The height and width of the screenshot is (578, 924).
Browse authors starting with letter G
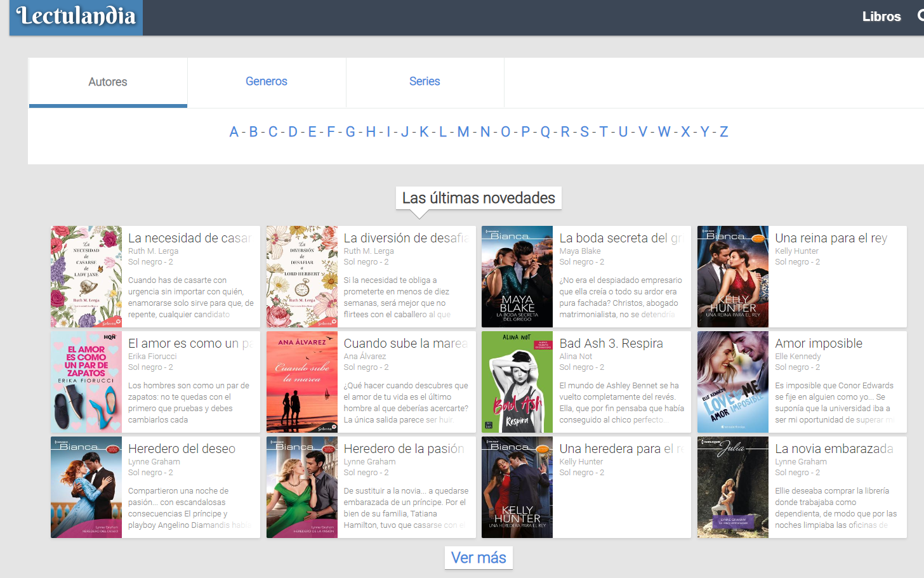point(350,132)
